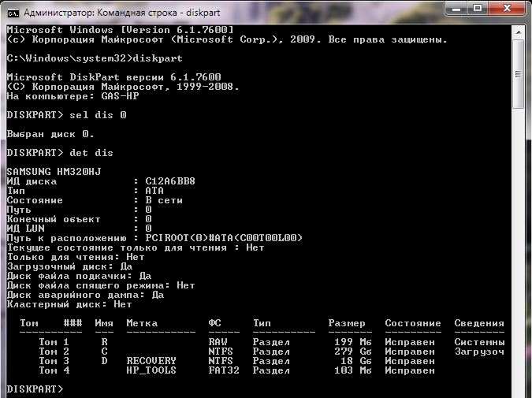
Task: Click the 'DISKPART> sel dis 0' command
Action: point(66,115)
